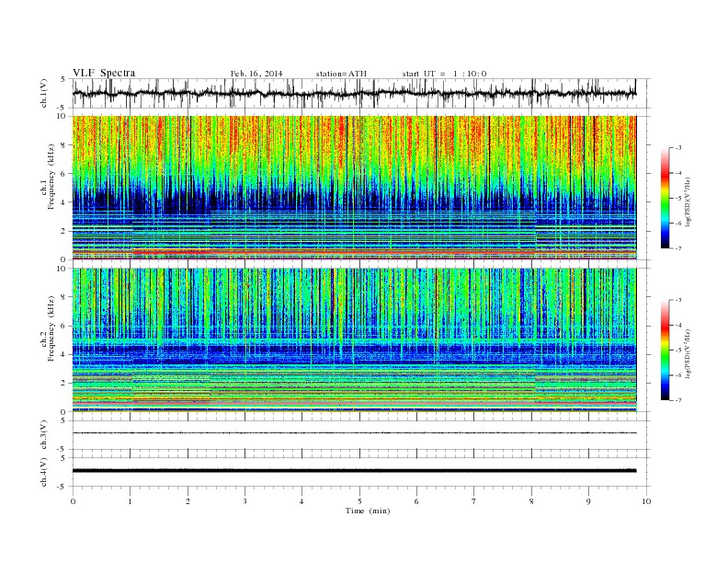Click inside the ch.1 voltage waveform trace

pyautogui.click(x=354, y=93)
